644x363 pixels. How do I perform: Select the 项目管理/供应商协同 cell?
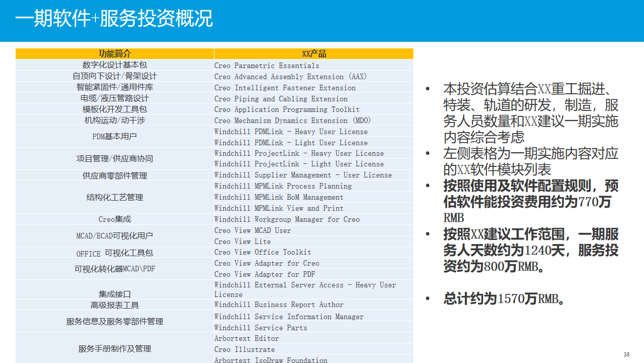pos(115,159)
